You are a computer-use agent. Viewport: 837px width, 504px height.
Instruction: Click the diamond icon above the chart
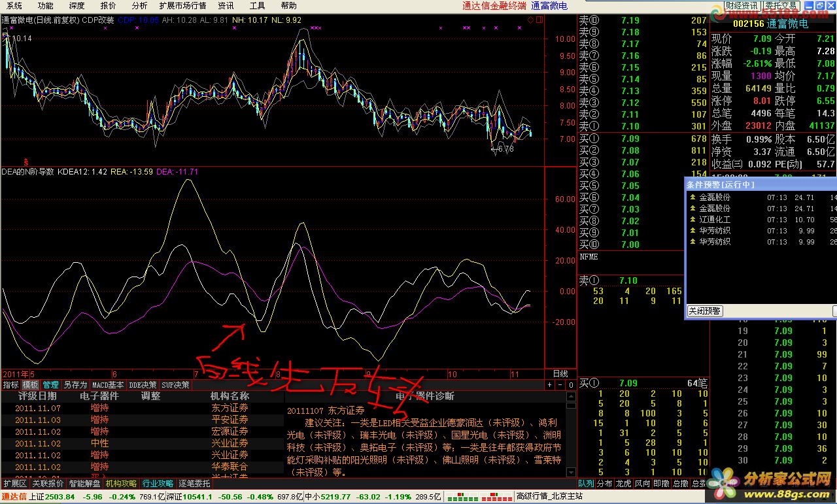click(530, 20)
